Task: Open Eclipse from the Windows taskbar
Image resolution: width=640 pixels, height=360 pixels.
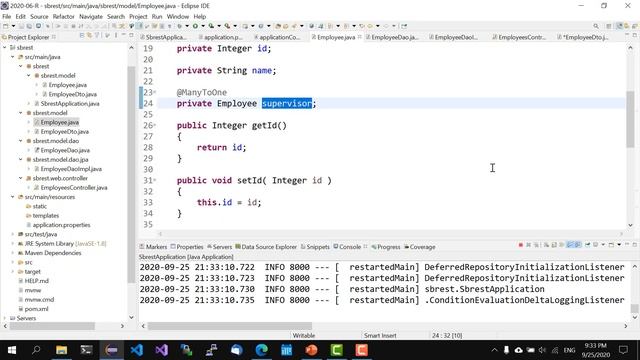Action: pyautogui.click(x=111, y=350)
